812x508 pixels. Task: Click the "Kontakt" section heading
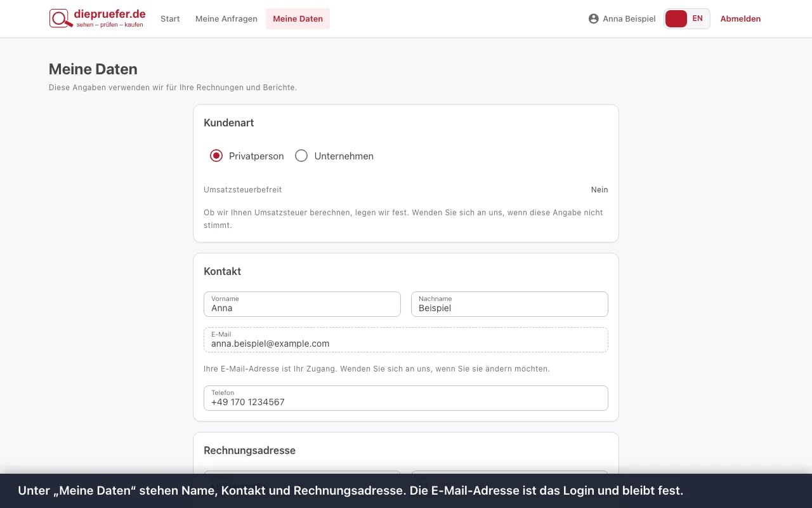(223, 272)
